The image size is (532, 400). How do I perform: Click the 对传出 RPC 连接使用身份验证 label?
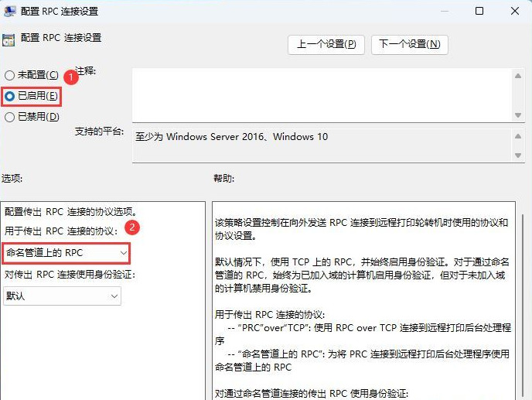70,275
